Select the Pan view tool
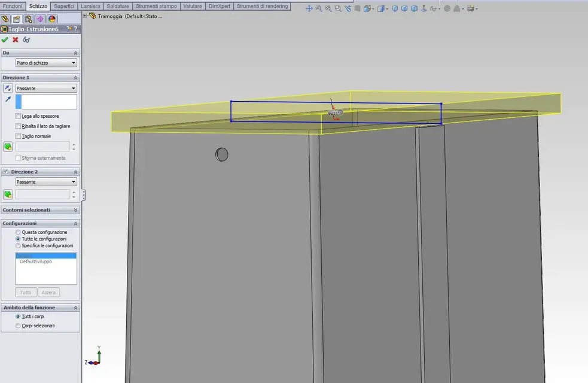This screenshot has height=383, width=588. [x=309, y=8]
